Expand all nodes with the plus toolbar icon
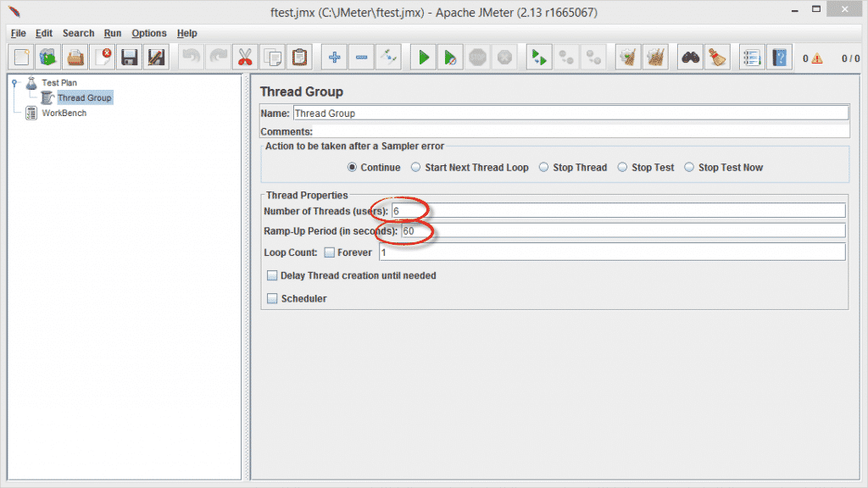The width and height of the screenshot is (868, 488). click(334, 57)
